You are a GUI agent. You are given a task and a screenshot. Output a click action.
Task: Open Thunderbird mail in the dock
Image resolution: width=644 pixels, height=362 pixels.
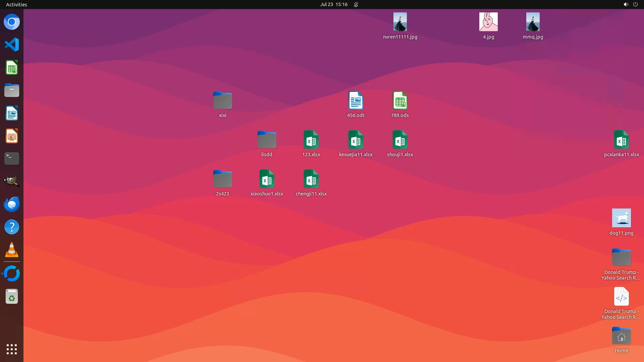12,204
